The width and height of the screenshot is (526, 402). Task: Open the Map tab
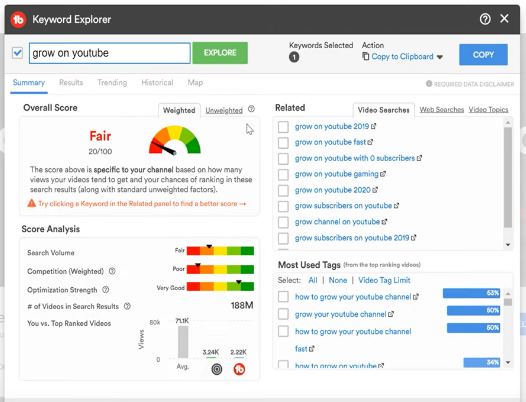click(x=195, y=83)
